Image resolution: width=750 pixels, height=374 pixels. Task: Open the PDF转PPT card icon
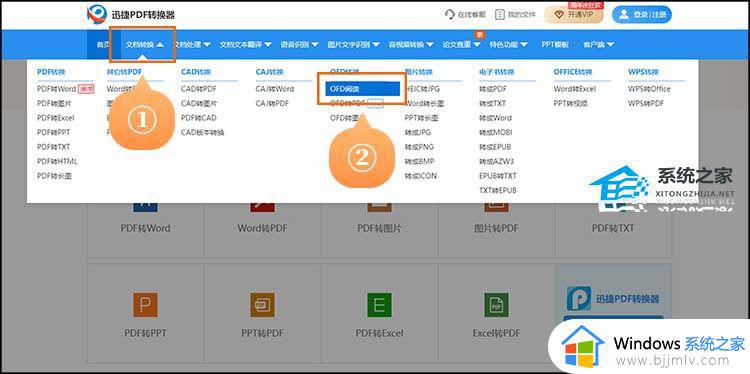tap(145, 305)
